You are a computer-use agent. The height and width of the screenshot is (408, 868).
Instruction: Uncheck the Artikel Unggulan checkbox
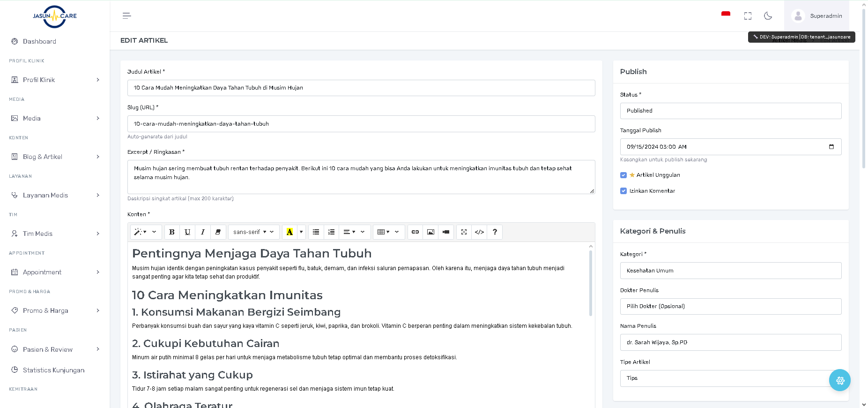(x=623, y=175)
